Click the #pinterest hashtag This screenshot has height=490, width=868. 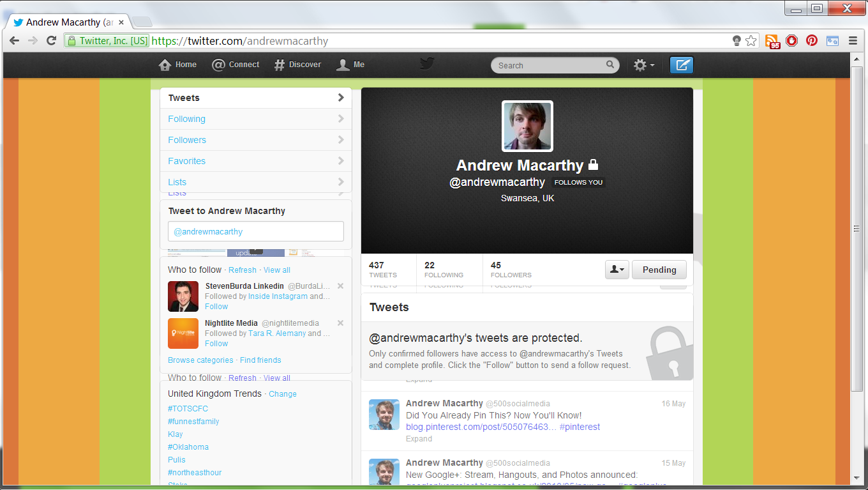[580, 427]
